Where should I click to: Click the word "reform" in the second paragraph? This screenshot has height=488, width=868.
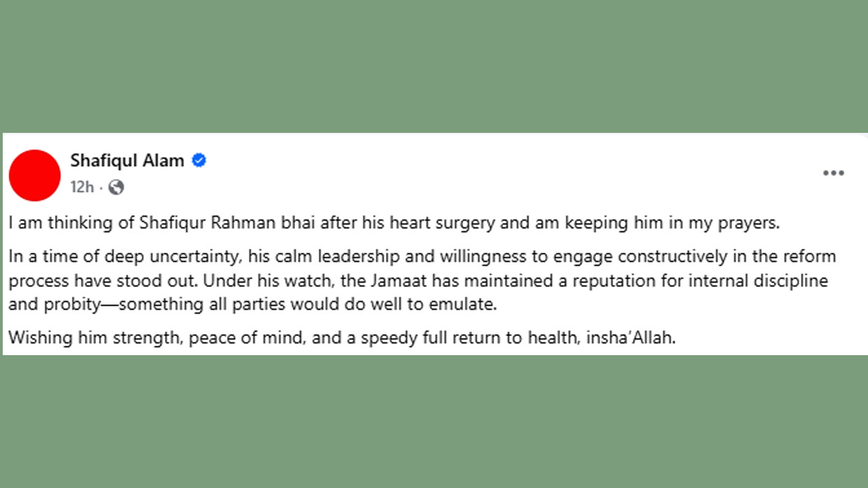point(810,258)
